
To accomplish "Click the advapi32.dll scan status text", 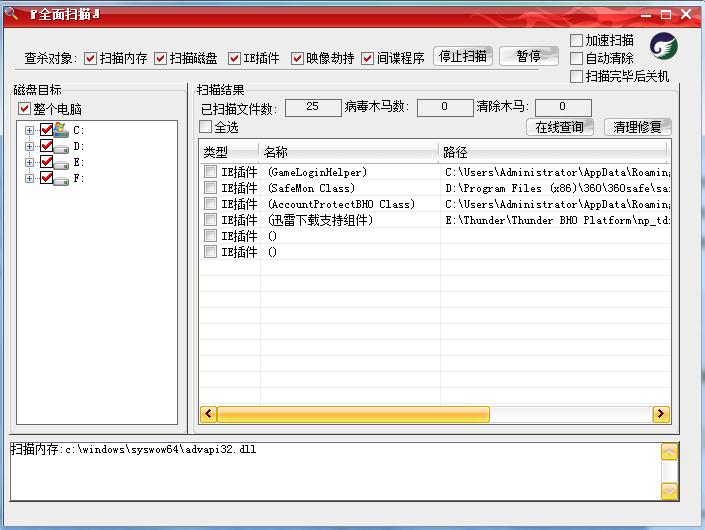I will [133, 449].
